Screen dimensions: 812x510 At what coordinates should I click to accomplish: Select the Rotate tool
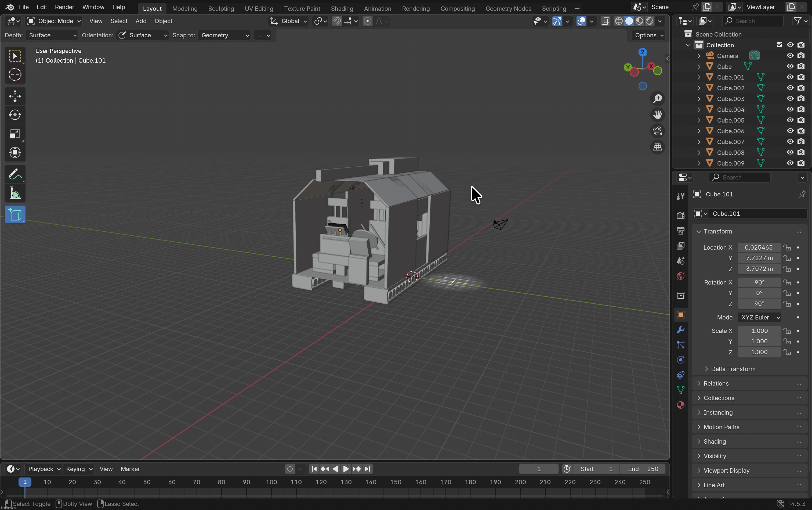click(x=15, y=115)
